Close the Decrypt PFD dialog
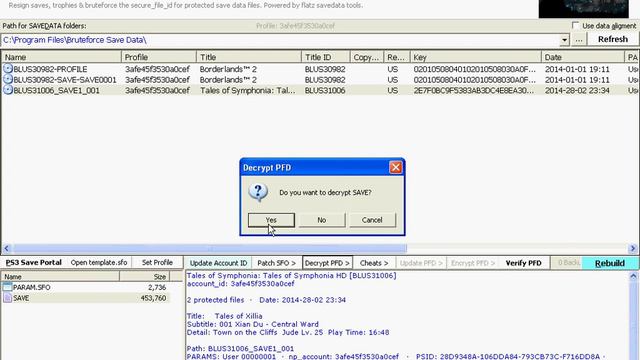Image resolution: width=640 pixels, height=360 pixels. (x=396, y=167)
